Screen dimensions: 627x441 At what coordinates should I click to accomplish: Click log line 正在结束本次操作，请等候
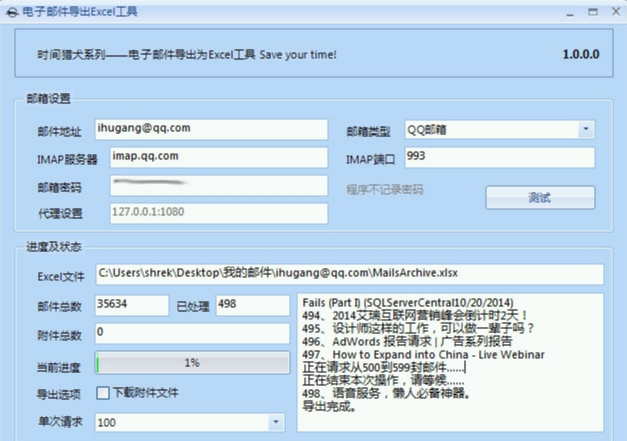click(383, 380)
